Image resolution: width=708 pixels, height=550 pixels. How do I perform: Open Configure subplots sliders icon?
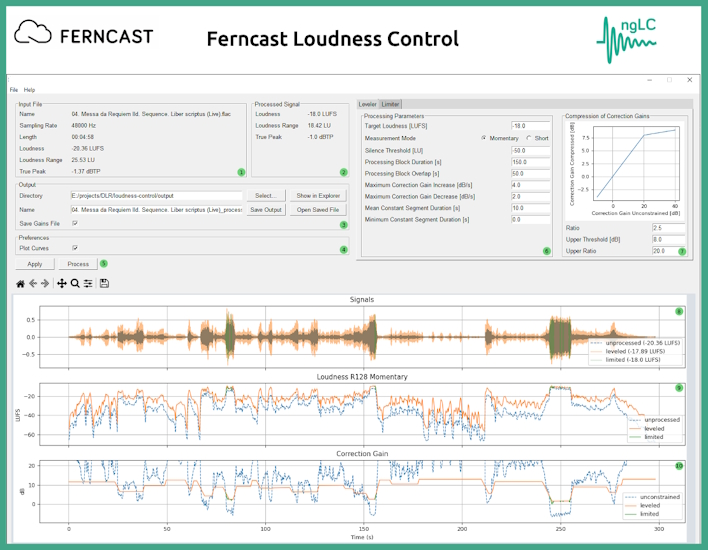tap(88, 284)
